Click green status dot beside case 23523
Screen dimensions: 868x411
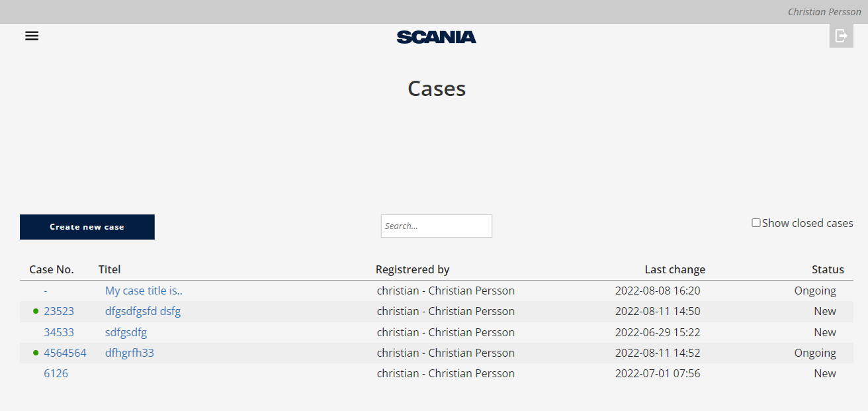(x=36, y=312)
